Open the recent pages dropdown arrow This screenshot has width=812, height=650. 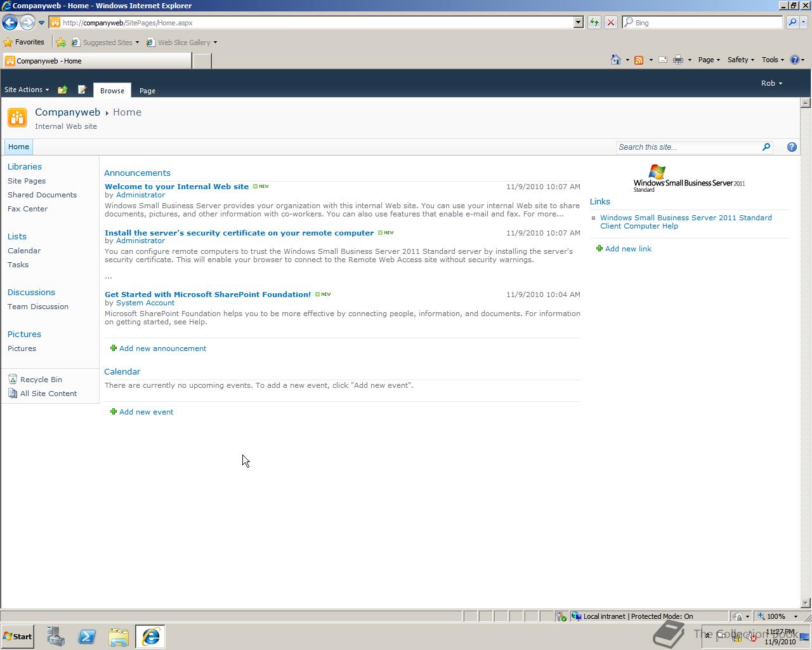(x=41, y=23)
